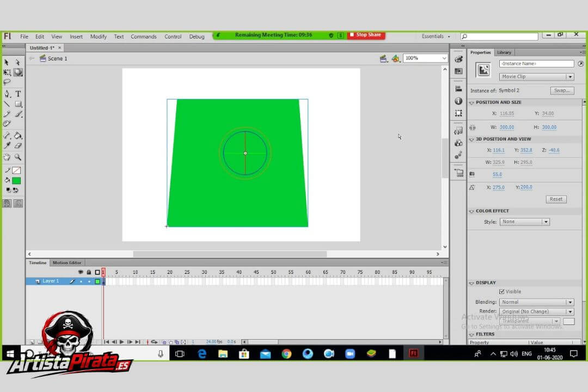Click the Edit Scene clapperboard icon

pyautogui.click(x=383, y=58)
